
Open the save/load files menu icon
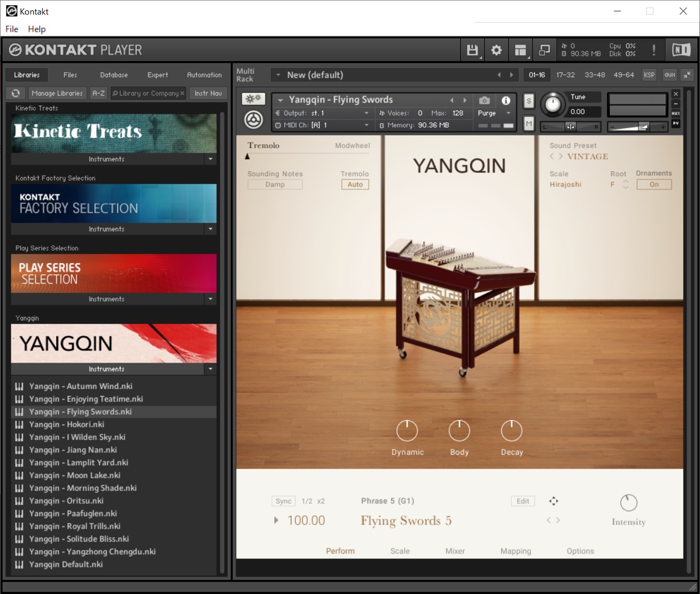(472, 50)
